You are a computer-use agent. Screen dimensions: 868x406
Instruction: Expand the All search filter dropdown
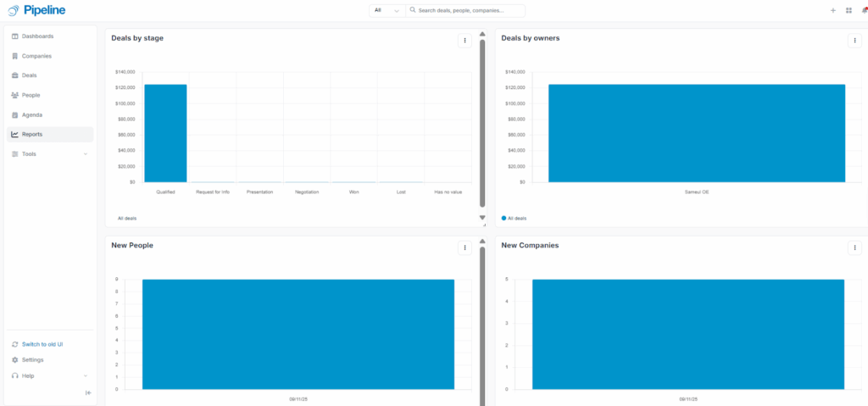(x=387, y=11)
